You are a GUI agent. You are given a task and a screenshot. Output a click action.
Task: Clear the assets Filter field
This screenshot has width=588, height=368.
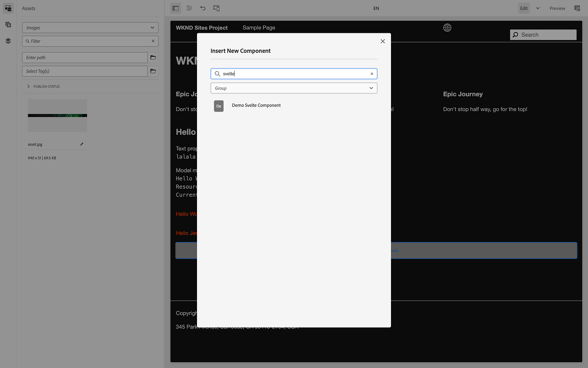153,41
